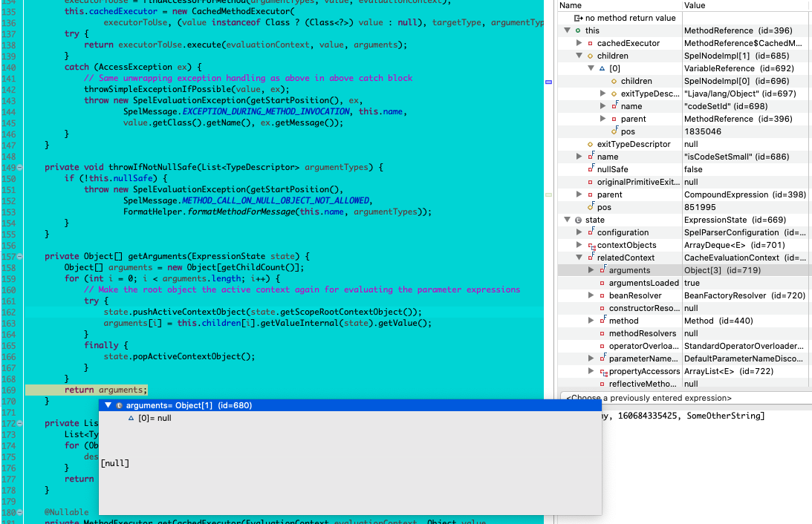Image resolution: width=812 pixels, height=524 pixels.
Task: Expand the cachedExecutor node
Action: (579, 44)
